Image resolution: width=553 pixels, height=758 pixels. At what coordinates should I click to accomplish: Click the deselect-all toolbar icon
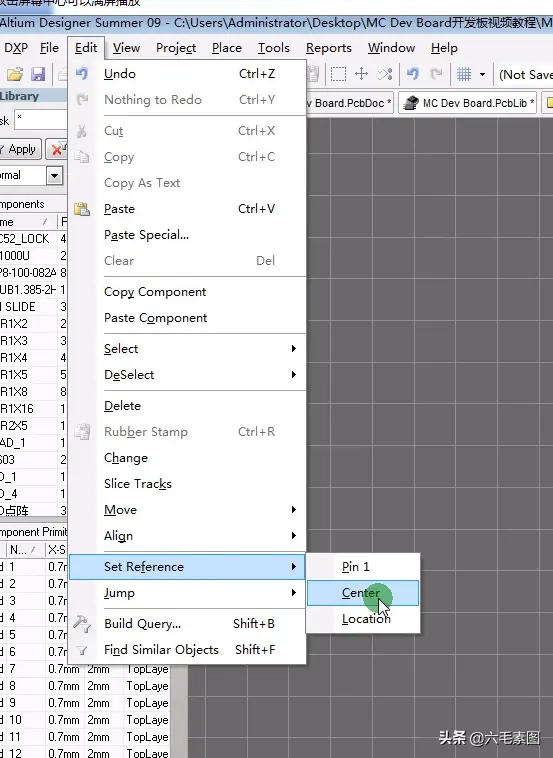pyautogui.click(x=385, y=74)
